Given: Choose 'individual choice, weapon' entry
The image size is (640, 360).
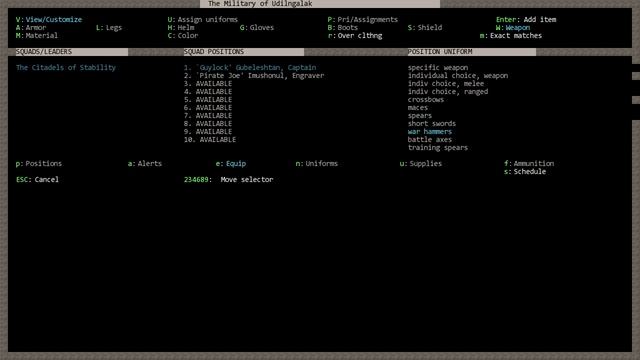Looking at the screenshot, I should (458, 76).
